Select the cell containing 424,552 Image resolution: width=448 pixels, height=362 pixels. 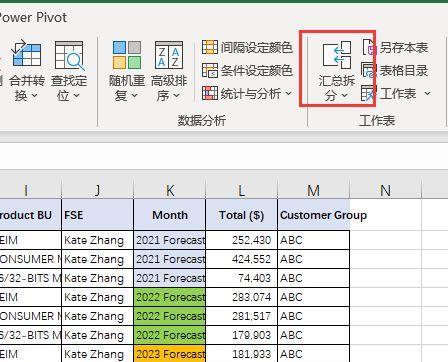[x=242, y=259]
